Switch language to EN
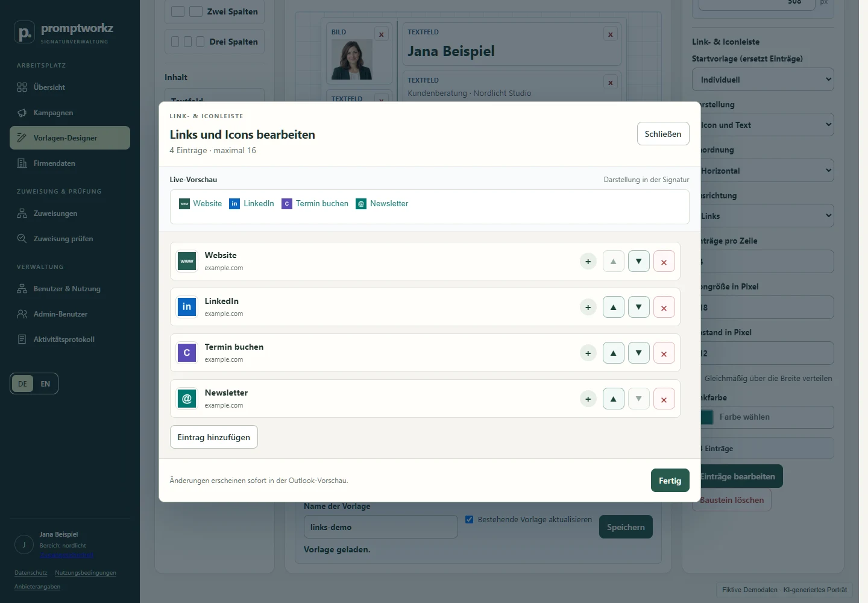This screenshot has width=868, height=603. pos(45,384)
